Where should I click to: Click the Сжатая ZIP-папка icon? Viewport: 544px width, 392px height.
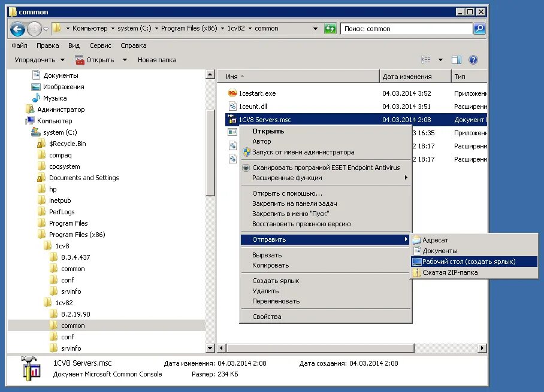[416, 272]
